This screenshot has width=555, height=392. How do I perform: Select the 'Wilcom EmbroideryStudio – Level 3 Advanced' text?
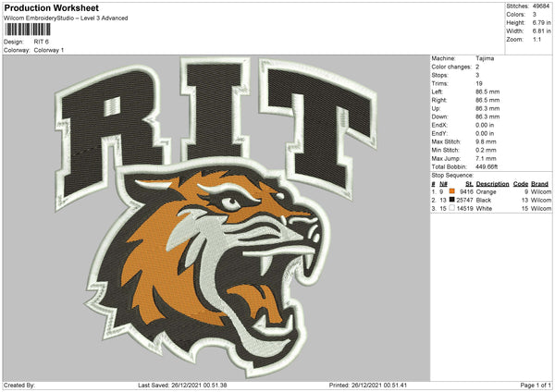[x=66, y=18]
